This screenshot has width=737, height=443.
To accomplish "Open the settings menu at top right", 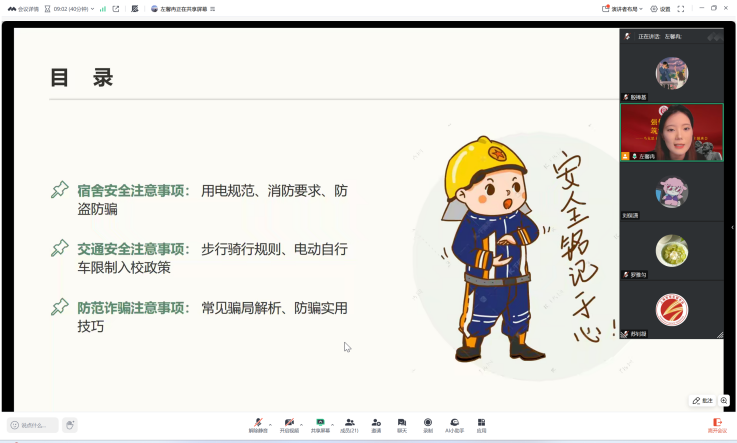I will (660, 8).
